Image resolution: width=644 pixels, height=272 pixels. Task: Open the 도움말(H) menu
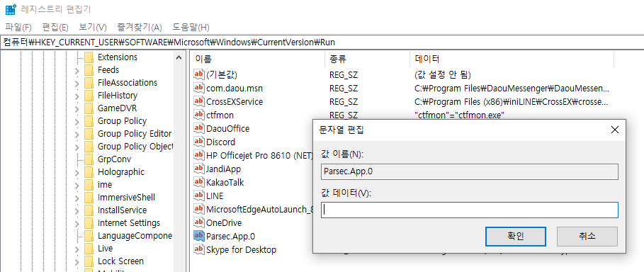click(191, 28)
